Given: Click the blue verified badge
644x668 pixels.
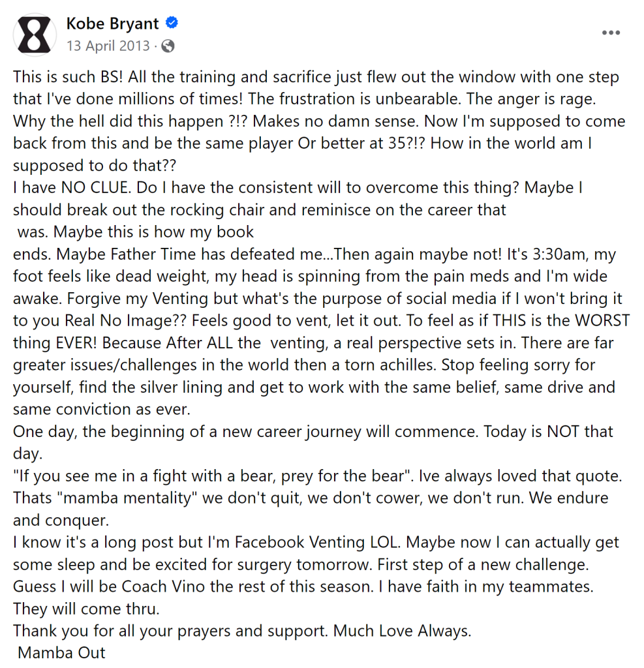Looking at the screenshot, I should (172, 24).
